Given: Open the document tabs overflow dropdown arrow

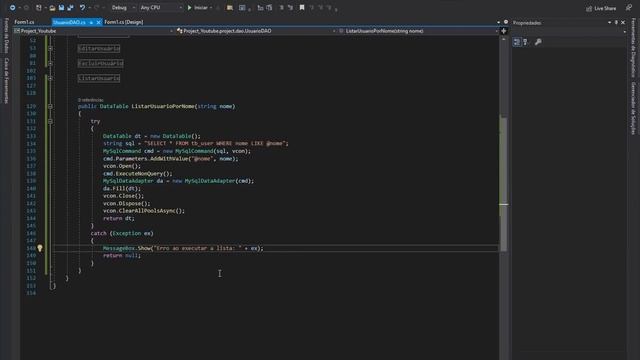Looking at the screenshot, I should 498,22.
